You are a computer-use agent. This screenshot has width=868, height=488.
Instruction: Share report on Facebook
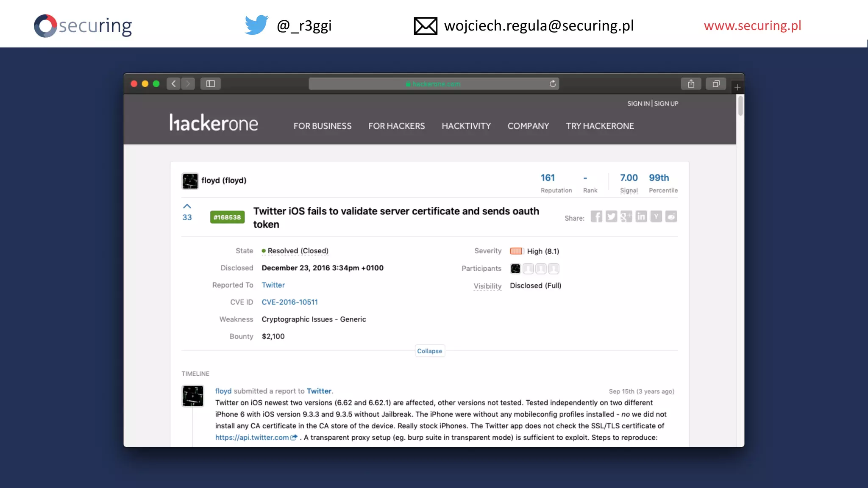(x=596, y=216)
